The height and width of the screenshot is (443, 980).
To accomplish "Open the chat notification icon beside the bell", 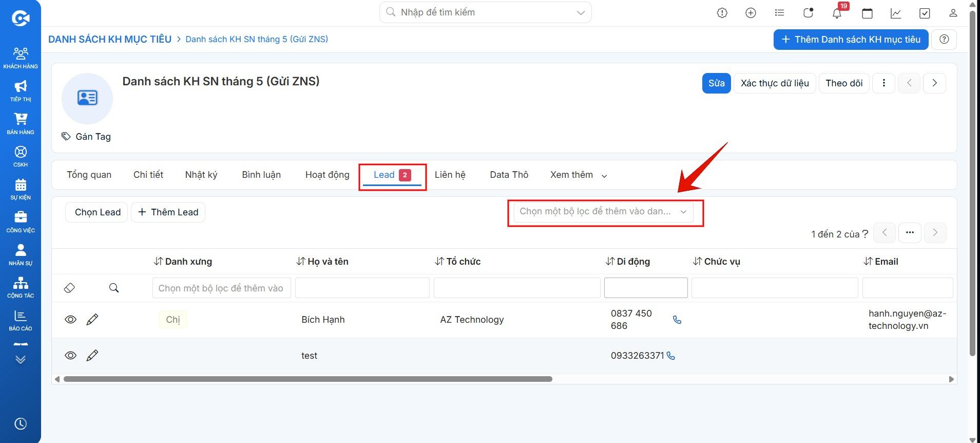I will pyautogui.click(x=809, y=13).
